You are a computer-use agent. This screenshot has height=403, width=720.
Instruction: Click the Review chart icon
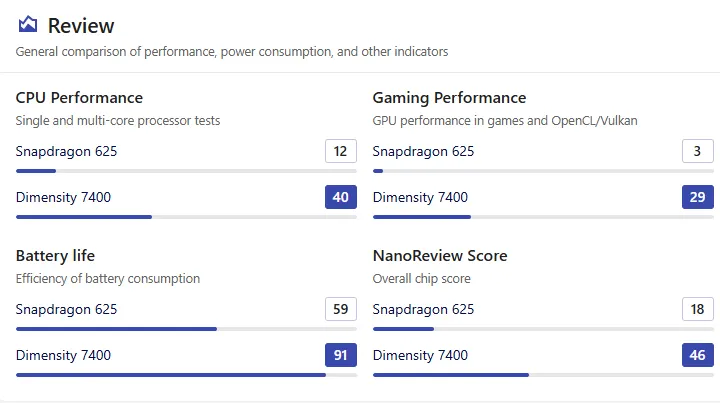(28, 25)
